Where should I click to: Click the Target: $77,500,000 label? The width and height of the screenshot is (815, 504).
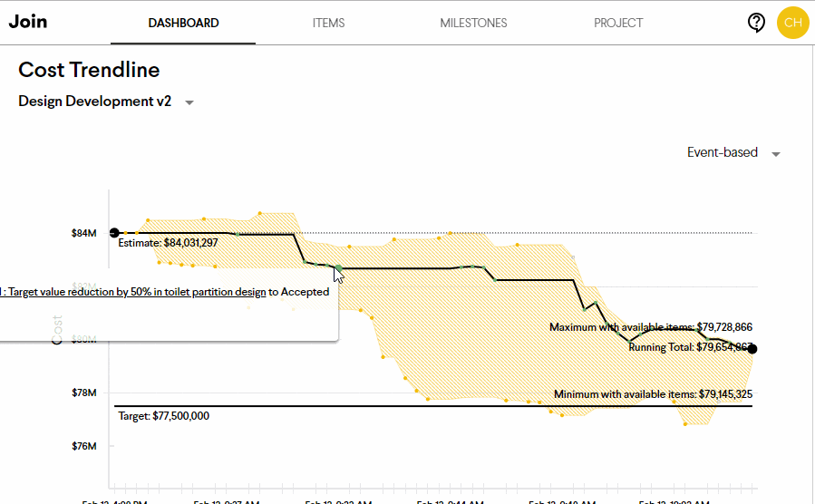(x=163, y=416)
